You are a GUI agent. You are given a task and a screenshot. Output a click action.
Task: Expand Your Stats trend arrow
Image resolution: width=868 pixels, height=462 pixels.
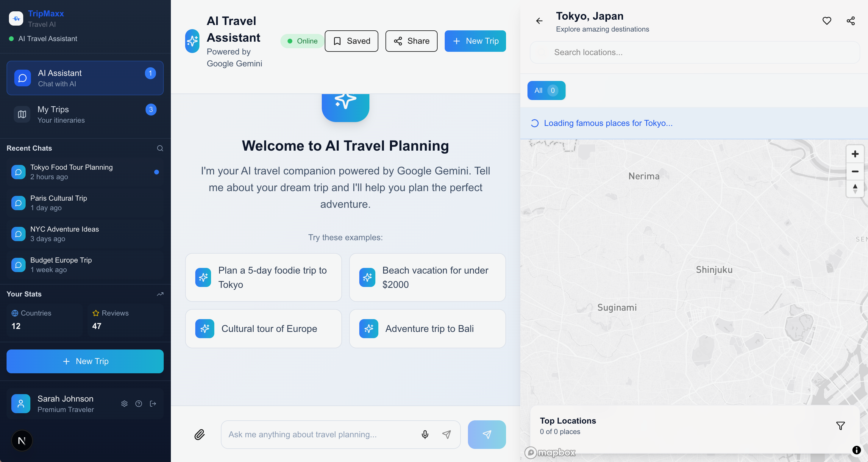point(160,294)
